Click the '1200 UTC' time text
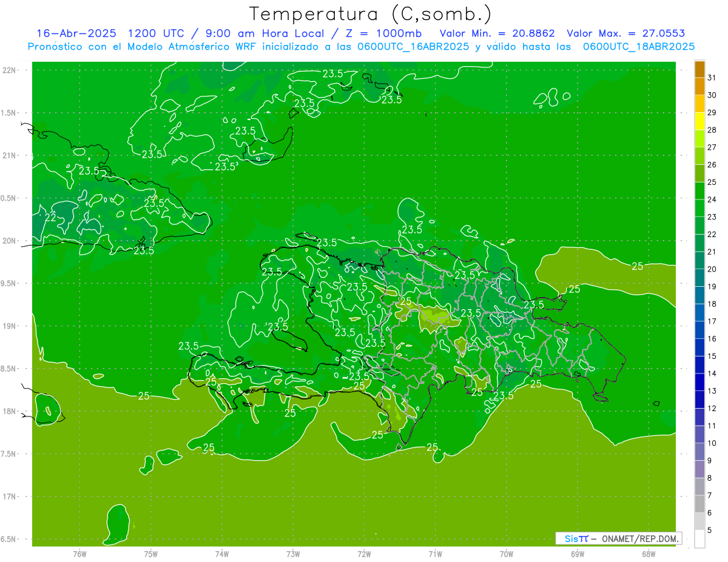The width and height of the screenshot is (728, 562). 157,33
